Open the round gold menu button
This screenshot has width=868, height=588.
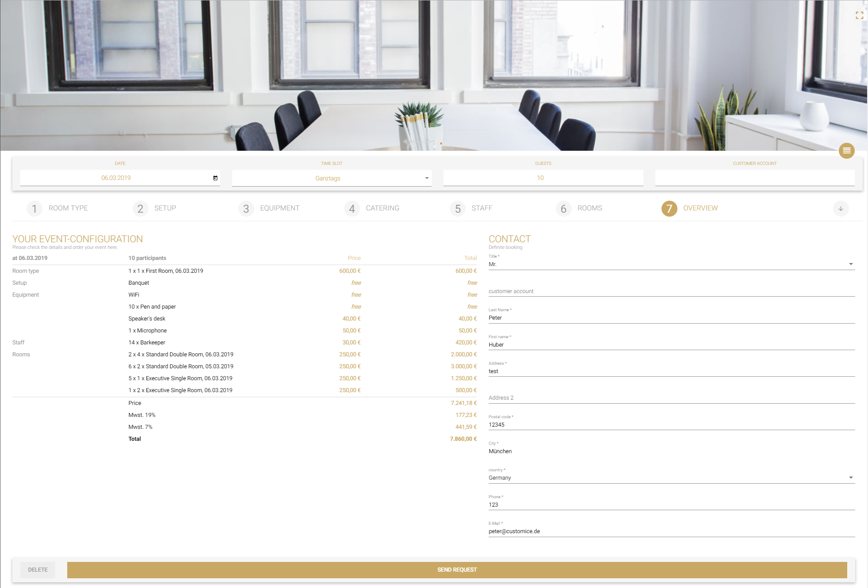(846, 151)
